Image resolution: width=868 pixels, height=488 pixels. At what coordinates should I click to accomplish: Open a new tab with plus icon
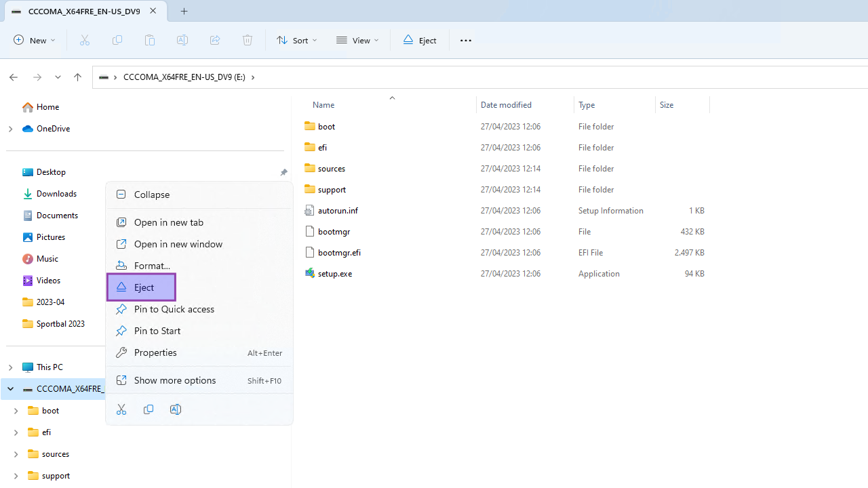[x=184, y=11]
